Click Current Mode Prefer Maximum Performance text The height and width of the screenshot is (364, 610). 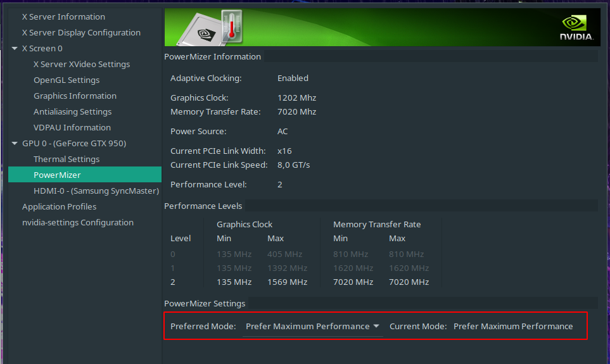(x=512, y=326)
